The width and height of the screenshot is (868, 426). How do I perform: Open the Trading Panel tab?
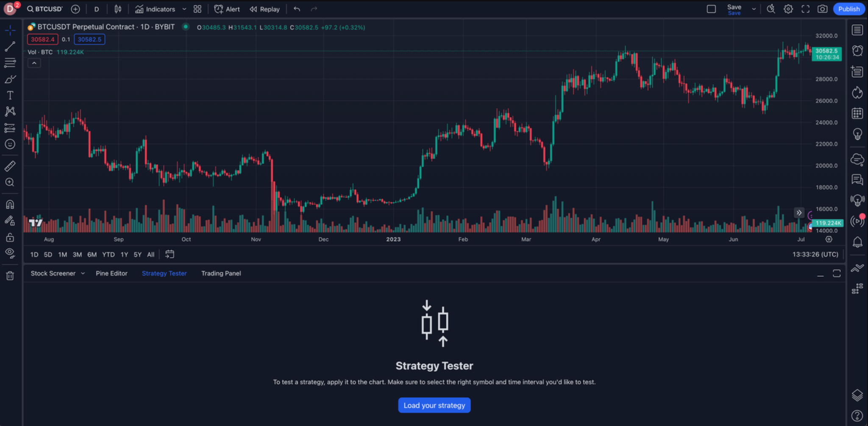tap(221, 274)
